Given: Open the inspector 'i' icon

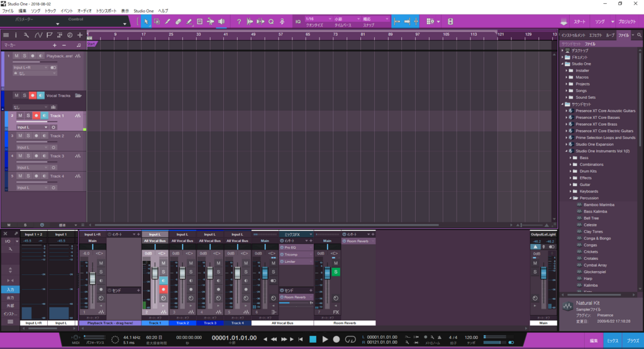Looking at the screenshot, I should pos(16,35).
